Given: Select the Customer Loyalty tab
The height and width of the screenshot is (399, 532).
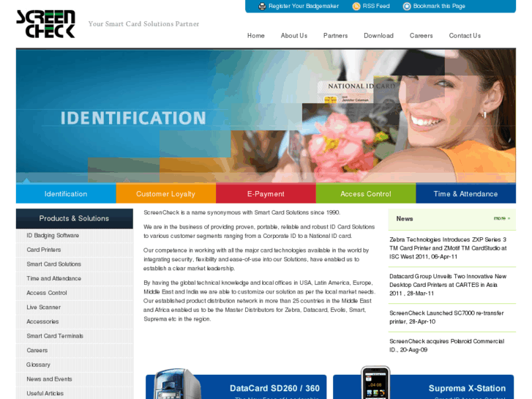Looking at the screenshot, I should click(166, 193).
